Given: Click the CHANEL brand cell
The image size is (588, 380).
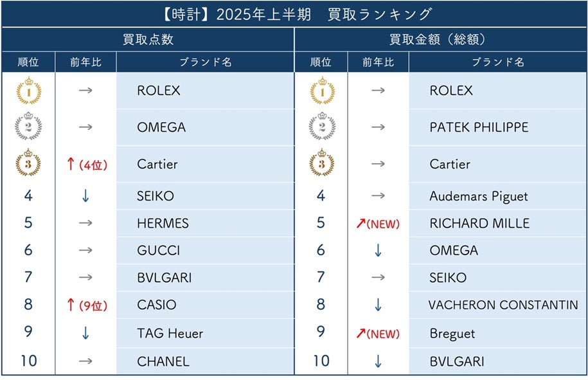Looking at the screenshot, I should (x=205, y=361).
